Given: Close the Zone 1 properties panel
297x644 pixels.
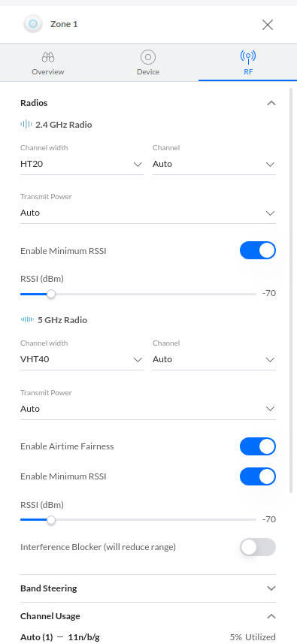Looking at the screenshot, I should 268,25.
